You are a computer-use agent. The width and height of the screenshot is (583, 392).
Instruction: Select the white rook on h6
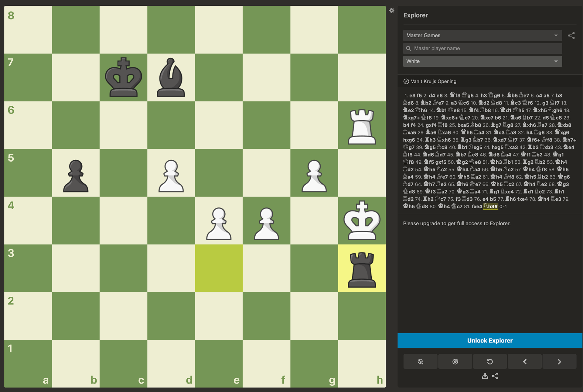click(x=362, y=127)
